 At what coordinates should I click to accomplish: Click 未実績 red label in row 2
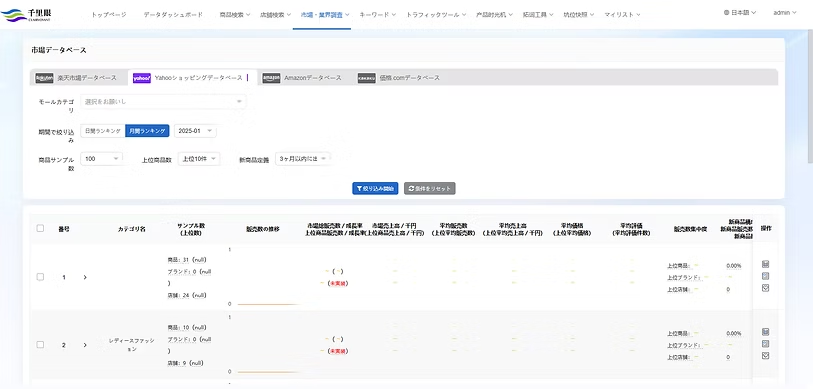338,351
